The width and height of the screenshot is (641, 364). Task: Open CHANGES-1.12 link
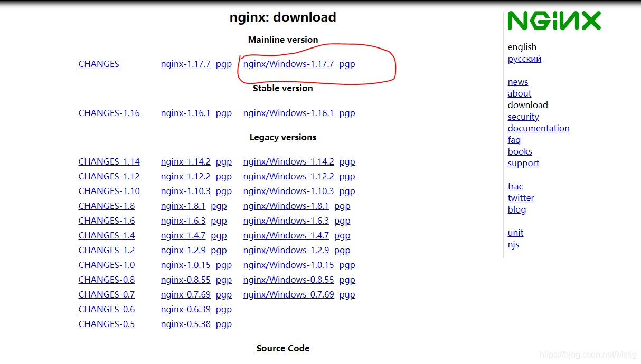(109, 176)
